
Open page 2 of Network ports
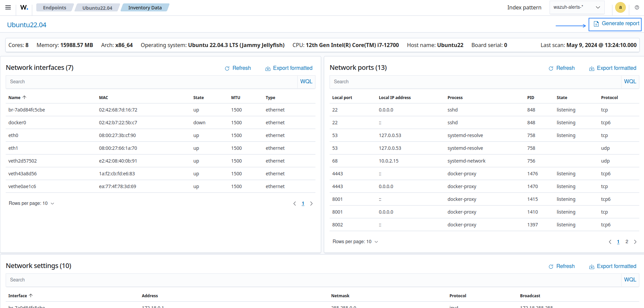pyautogui.click(x=627, y=242)
